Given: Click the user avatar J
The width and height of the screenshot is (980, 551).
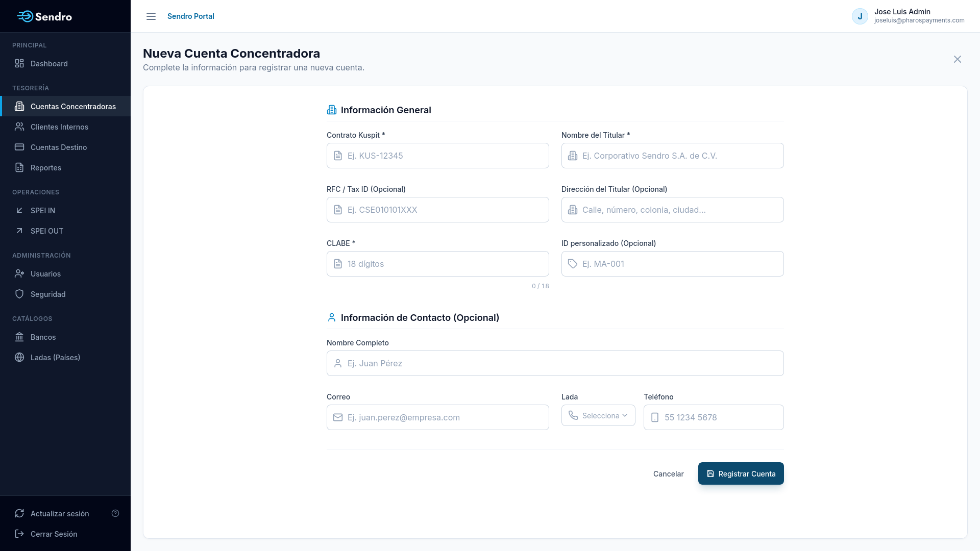Looking at the screenshot, I should (x=860, y=16).
